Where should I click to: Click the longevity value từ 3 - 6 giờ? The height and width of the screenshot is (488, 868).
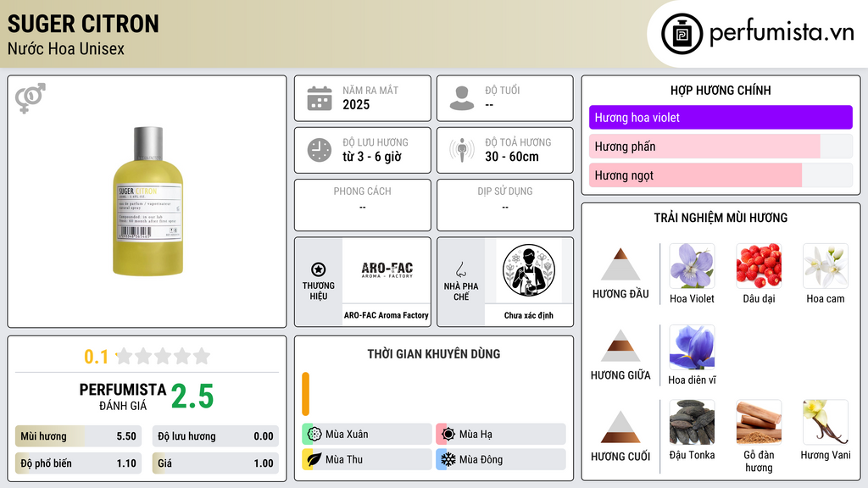[372, 157]
